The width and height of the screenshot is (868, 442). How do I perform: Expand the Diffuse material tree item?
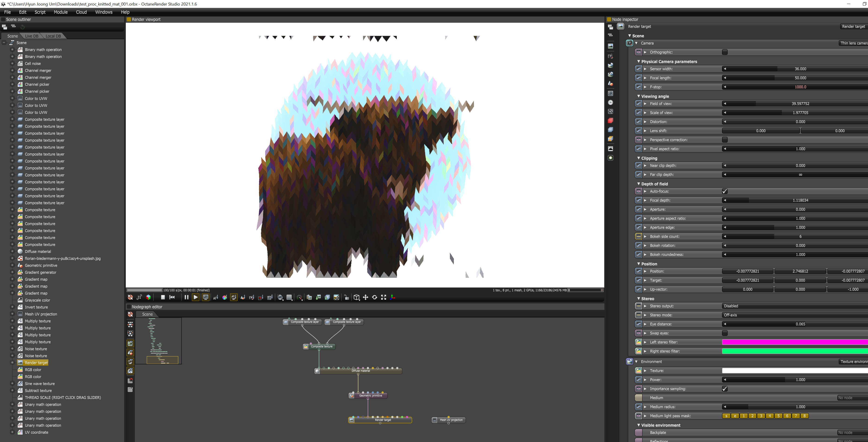pos(13,251)
